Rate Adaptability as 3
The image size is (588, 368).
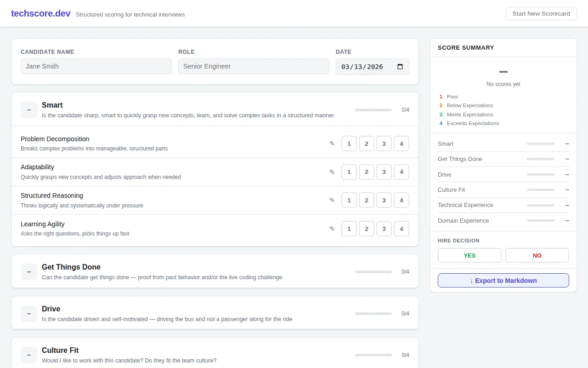(x=384, y=172)
